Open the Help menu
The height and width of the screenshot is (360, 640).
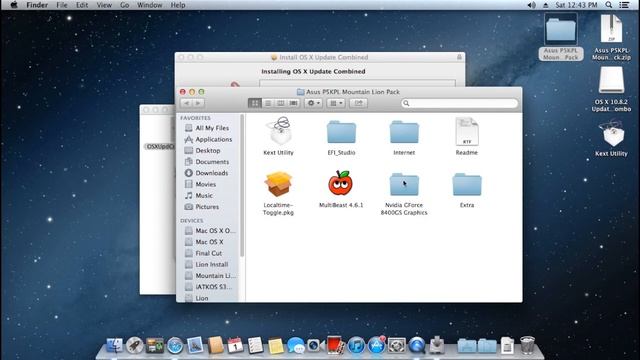(178, 5)
